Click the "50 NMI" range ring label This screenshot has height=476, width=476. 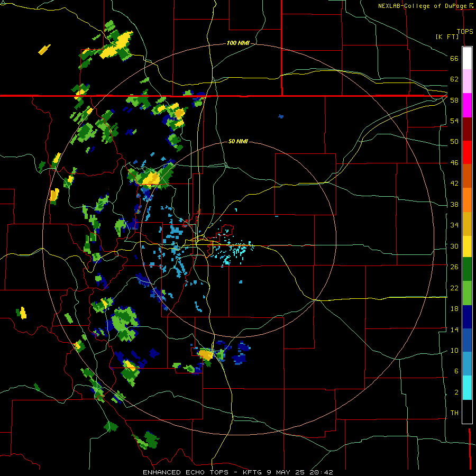(238, 141)
